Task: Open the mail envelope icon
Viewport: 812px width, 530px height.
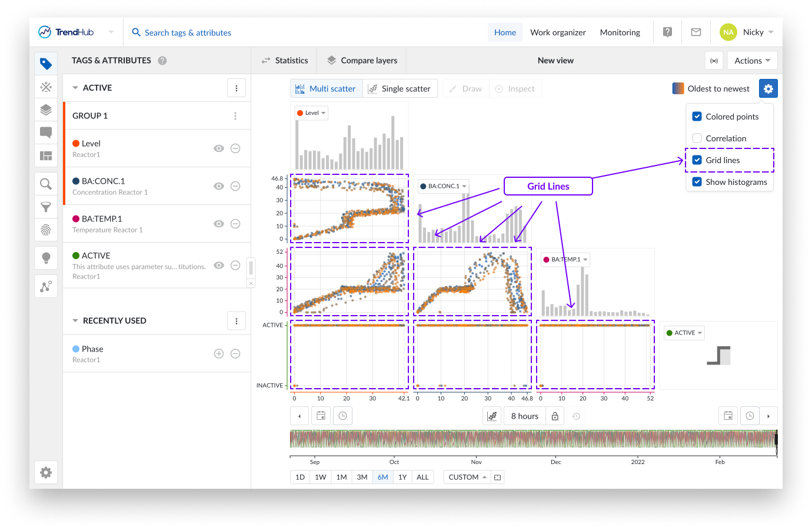Action: 696,32
